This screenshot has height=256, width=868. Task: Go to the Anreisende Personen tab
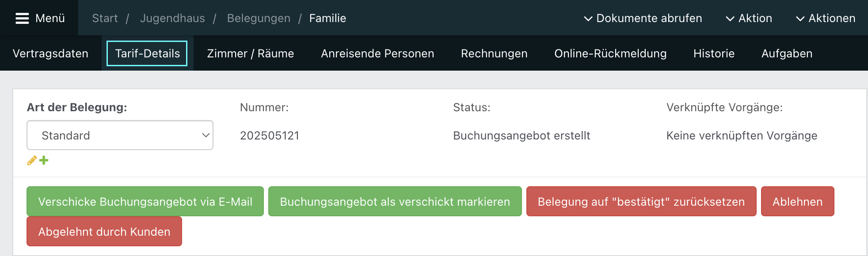tap(377, 53)
